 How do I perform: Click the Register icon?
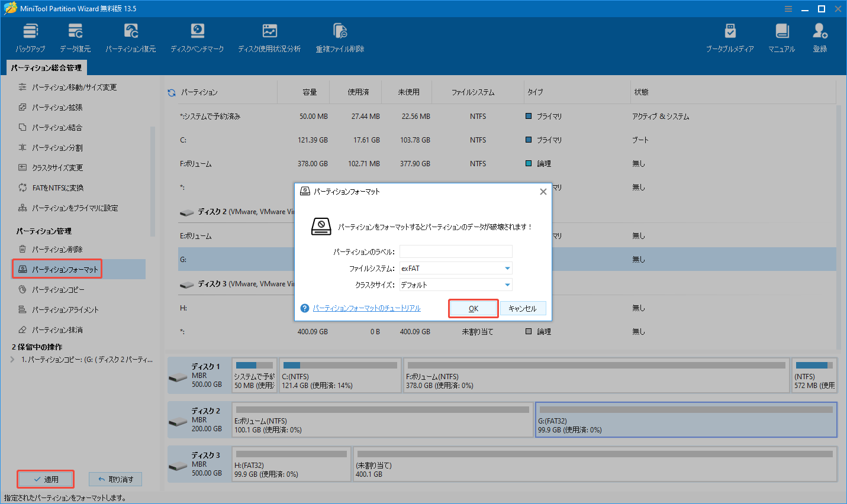pyautogui.click(x=820, y=35)
